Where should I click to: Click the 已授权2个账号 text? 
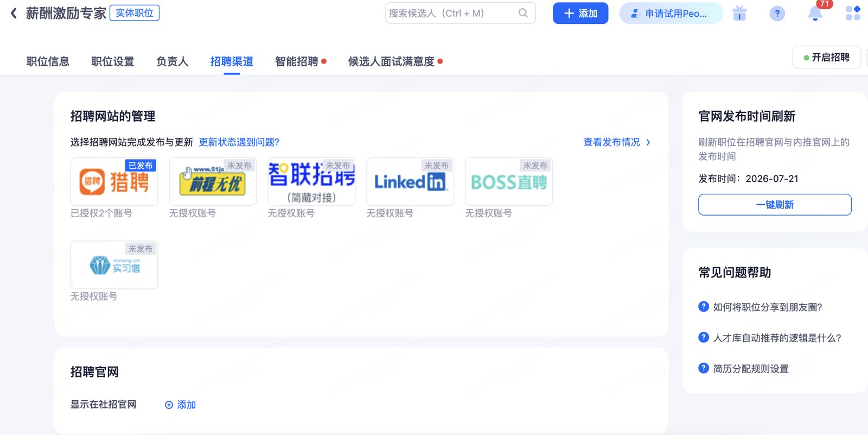101,213
